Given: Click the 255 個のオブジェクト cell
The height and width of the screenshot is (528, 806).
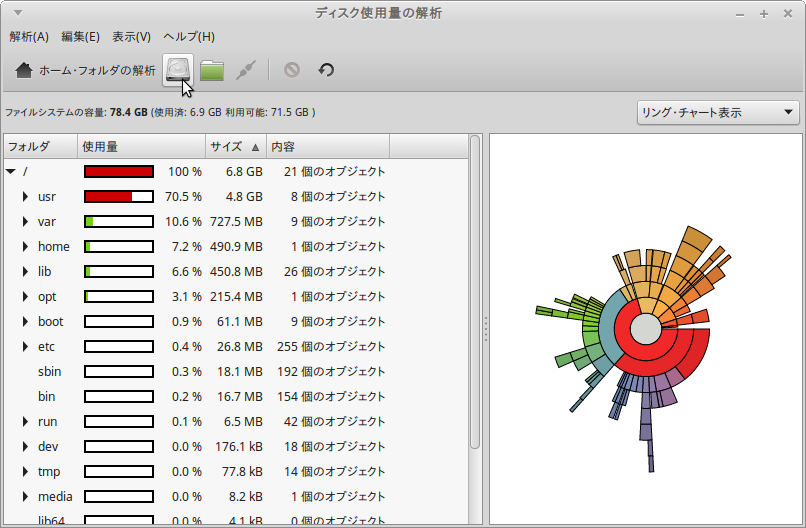Looking at the screenshot, I should click(x=331, y=347).
